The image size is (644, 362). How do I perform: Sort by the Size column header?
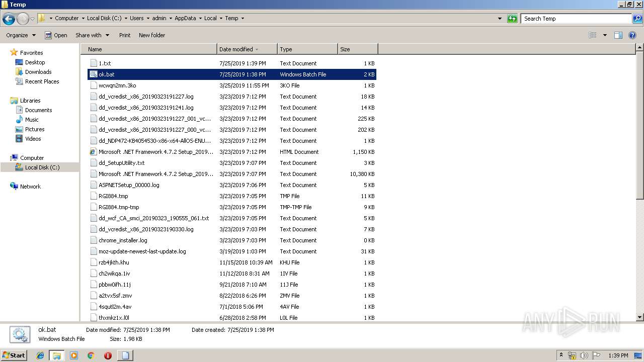(358, 49)
